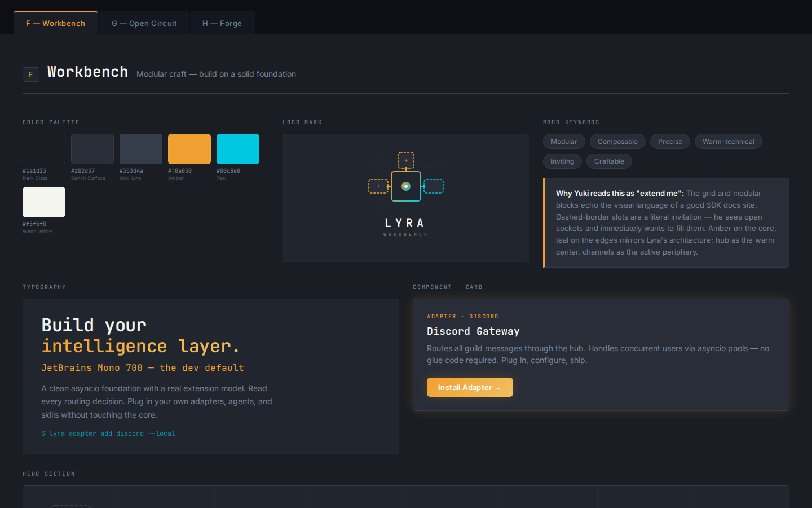
Task: Click the amber dashed slot above logo hub
Action: pyautogui.click(x=406, y=160)
